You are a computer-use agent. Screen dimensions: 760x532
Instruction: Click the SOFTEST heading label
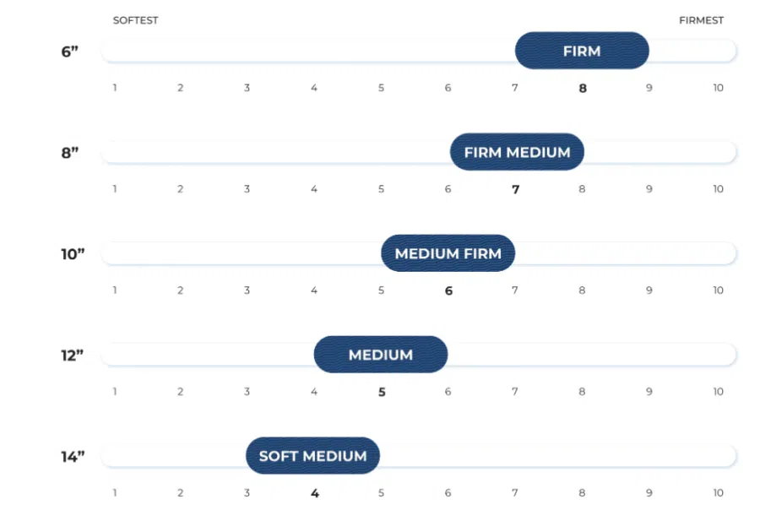tap(136, 20)
